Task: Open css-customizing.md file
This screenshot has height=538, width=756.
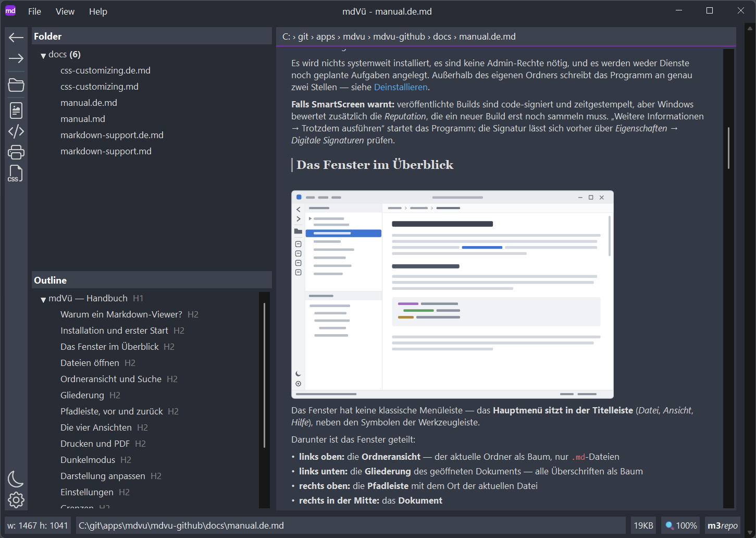Action: point(100,87)
